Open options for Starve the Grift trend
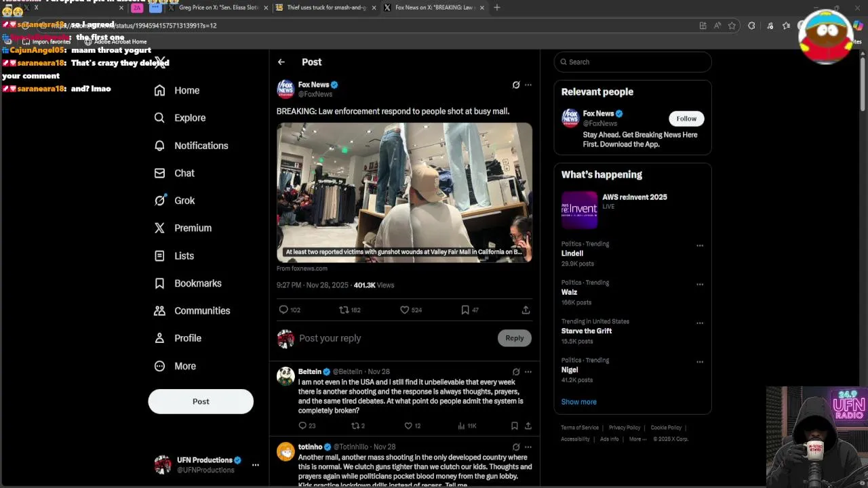The height and width of the screenshot is (488, 868). coord(700,323)
